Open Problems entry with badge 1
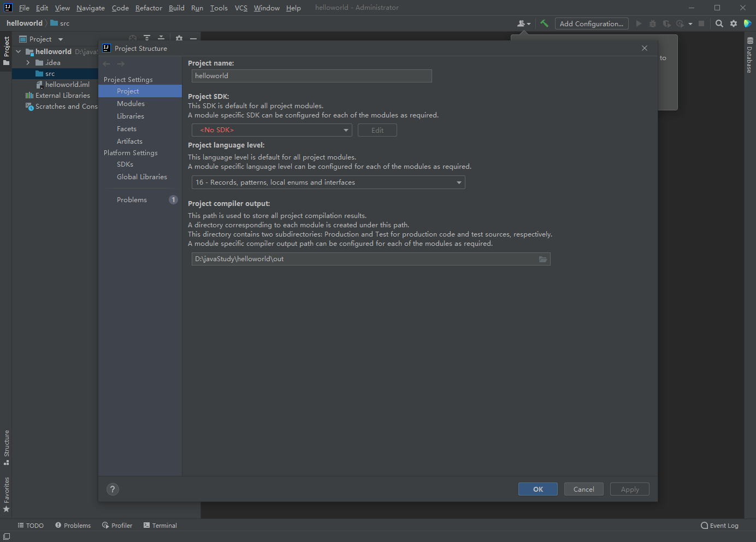Screen dimensions: 756x542 tap(140, 200)
